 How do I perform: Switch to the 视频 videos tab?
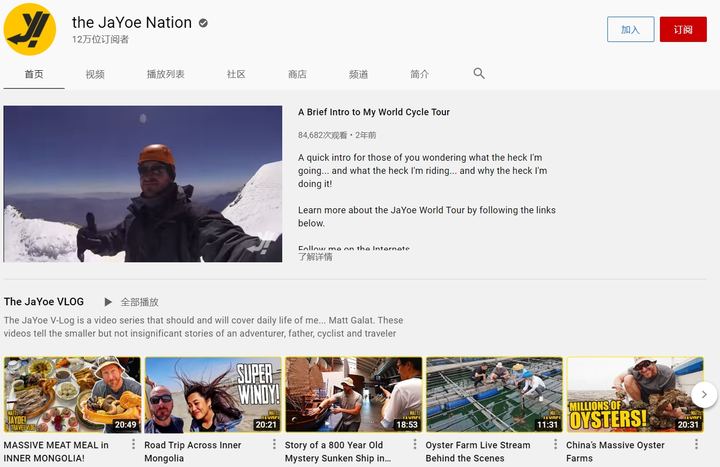point(95,74)
